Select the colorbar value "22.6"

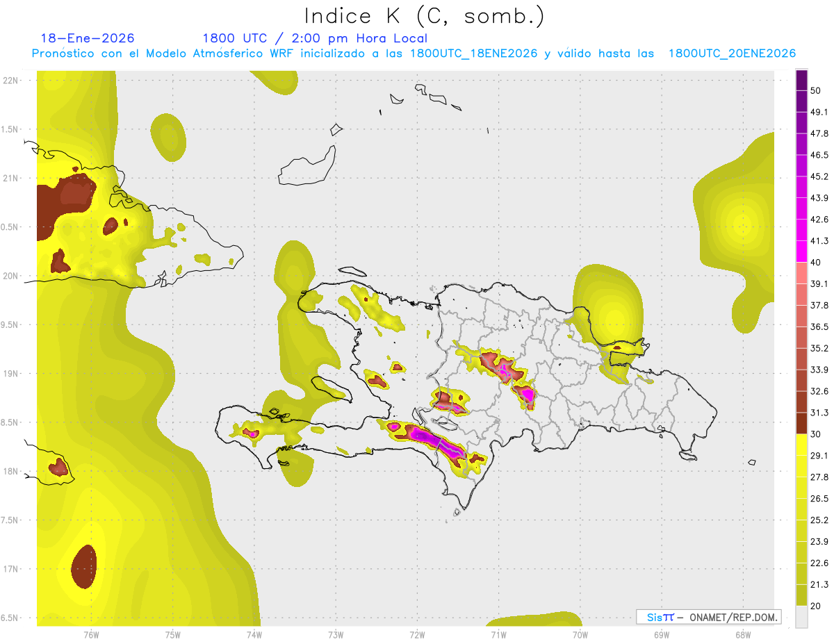click(819, 563)
